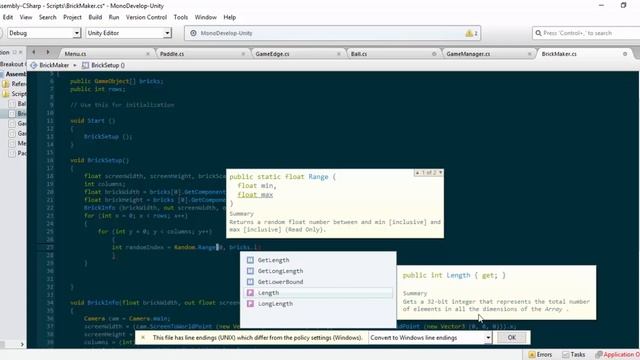Close the BrickMaker.cs tab
The width and height of the screenshot is (640, 360).
point(625,54)
